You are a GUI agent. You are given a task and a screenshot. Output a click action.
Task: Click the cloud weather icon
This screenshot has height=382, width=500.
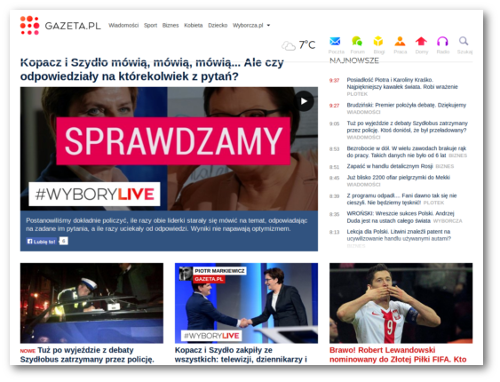289,46
